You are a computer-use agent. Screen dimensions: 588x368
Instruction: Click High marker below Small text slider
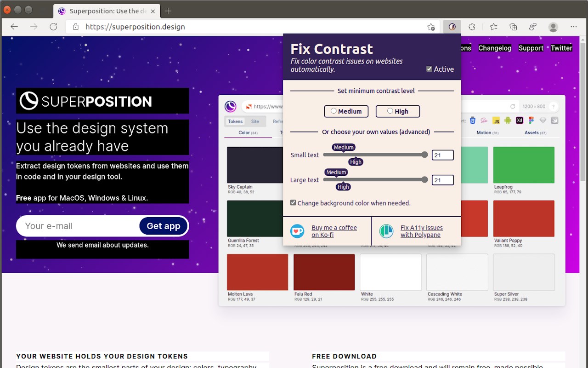click(x=356, y=162)
